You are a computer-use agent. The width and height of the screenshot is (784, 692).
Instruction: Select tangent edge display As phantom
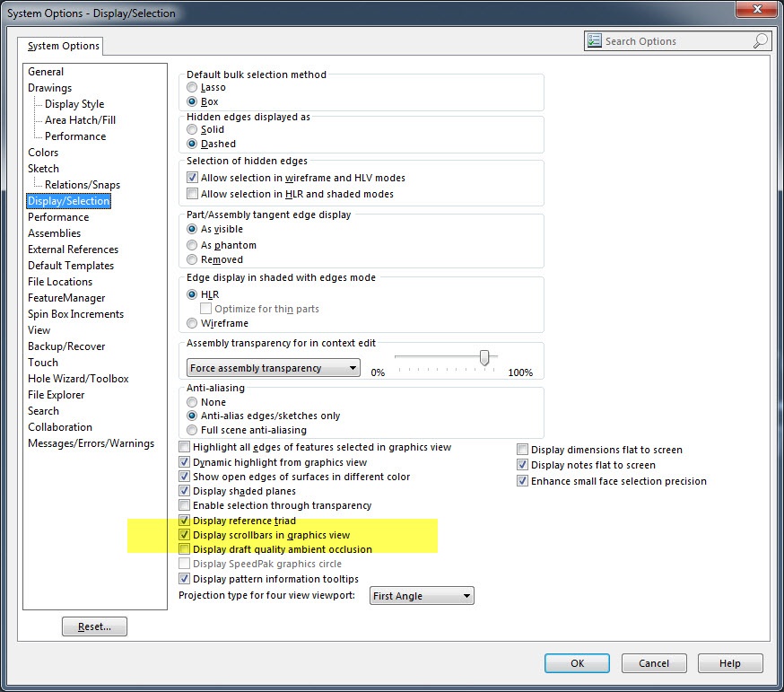pos(192,245)
